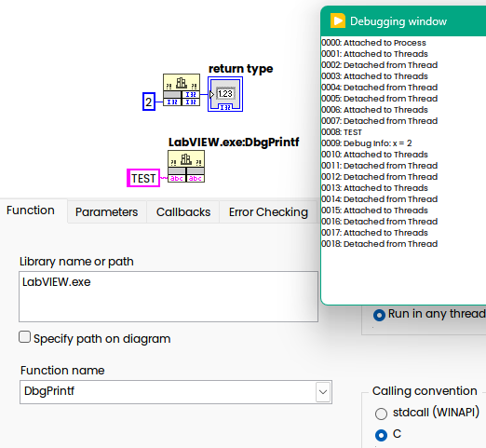Click the return type label
486x448 pixels.
pos(241,69)
